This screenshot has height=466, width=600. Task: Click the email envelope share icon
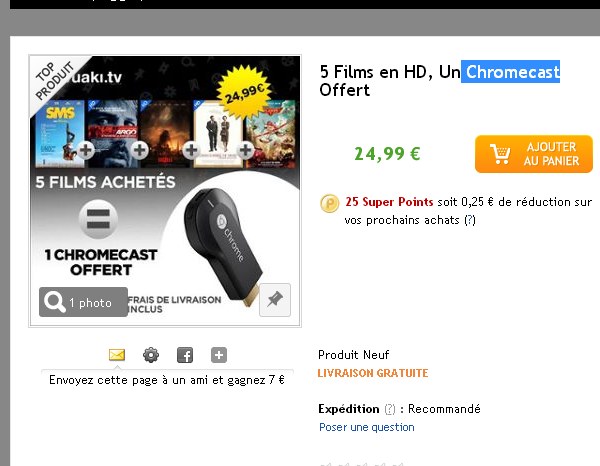pos(117,355)
